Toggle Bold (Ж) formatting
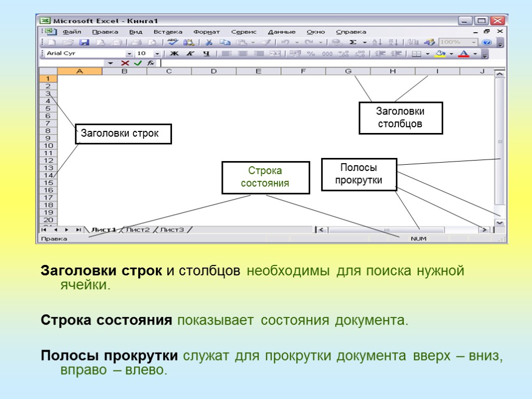Viewport: 532px width, 399px height. [x=174, y=54]
